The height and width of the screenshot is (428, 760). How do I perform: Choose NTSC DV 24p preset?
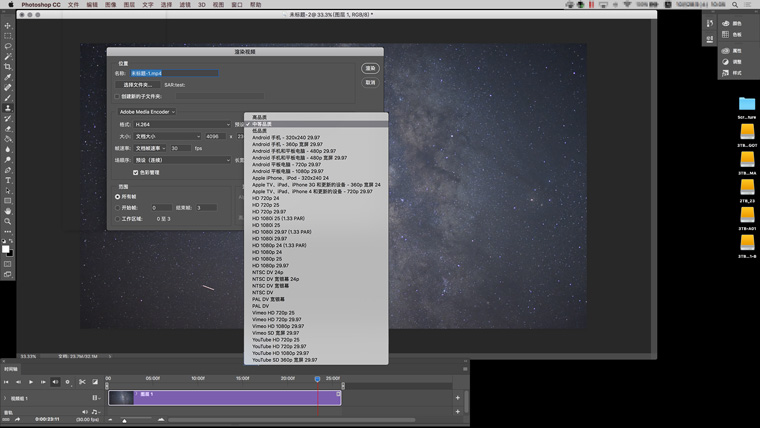click(267, 272)
